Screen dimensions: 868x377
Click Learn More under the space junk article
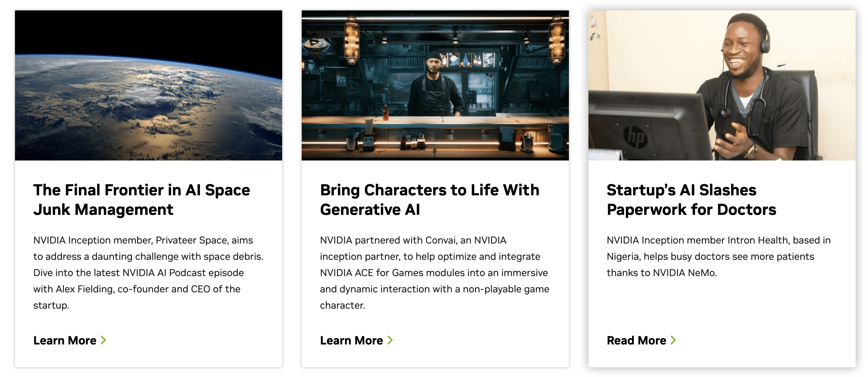point(65,340)
